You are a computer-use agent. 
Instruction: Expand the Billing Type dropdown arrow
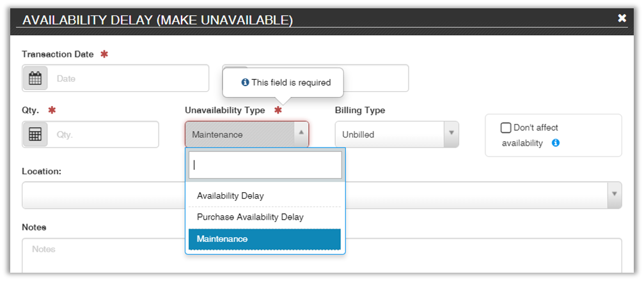451,134
